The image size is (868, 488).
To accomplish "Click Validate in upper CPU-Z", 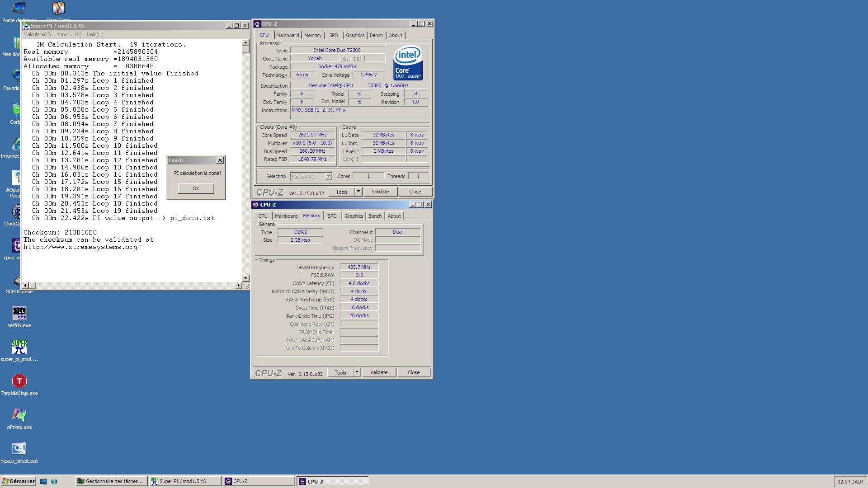I will 380,192.
